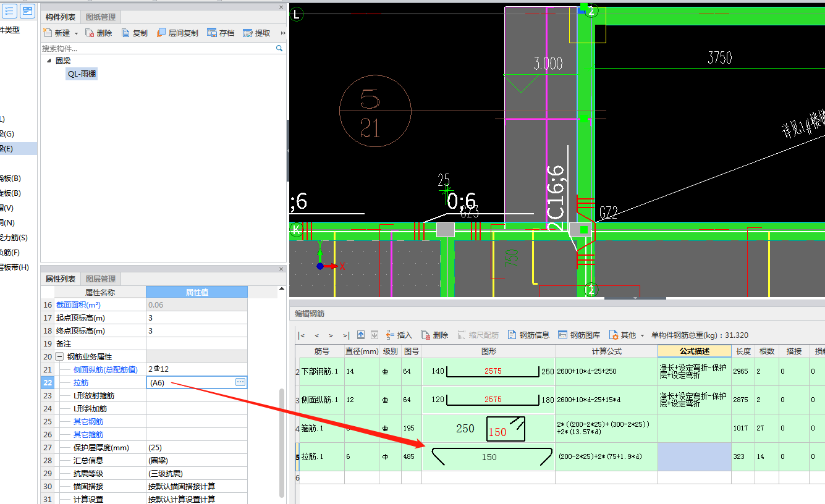This screenshot has width=825, height=504.
Task: Collapse the 钢筋业务属性 group
Action: [59, 356]
